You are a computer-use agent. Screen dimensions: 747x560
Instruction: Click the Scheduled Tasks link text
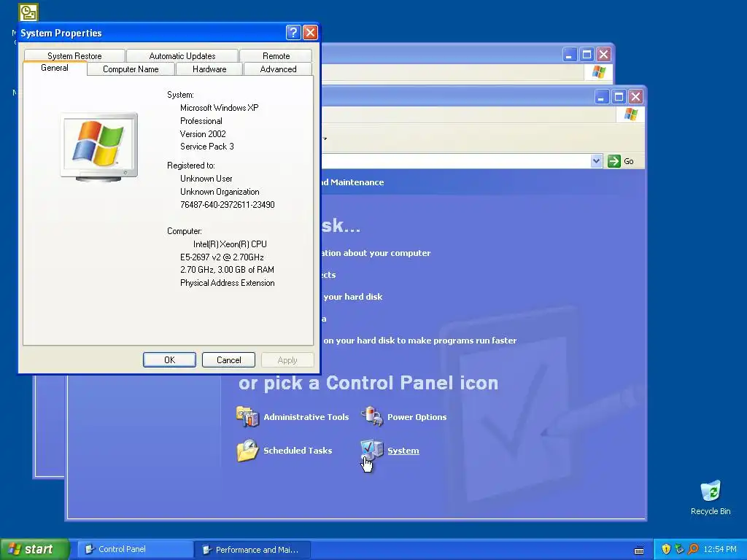(298, 451)
